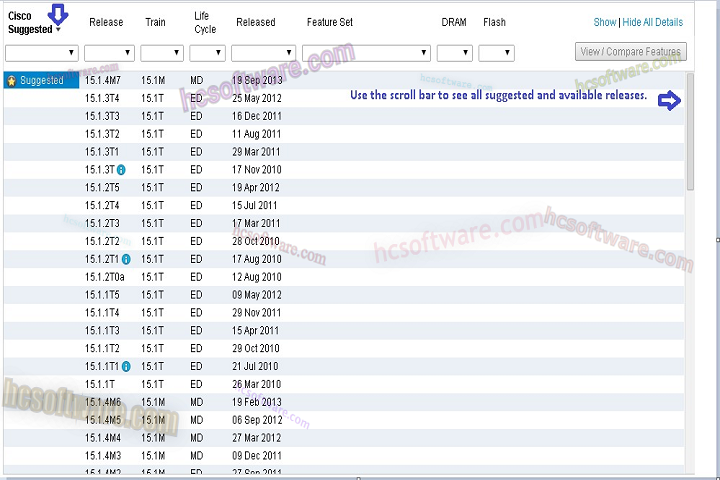
Task: Open the Released date filter dropdown
Action: [263, 53]
